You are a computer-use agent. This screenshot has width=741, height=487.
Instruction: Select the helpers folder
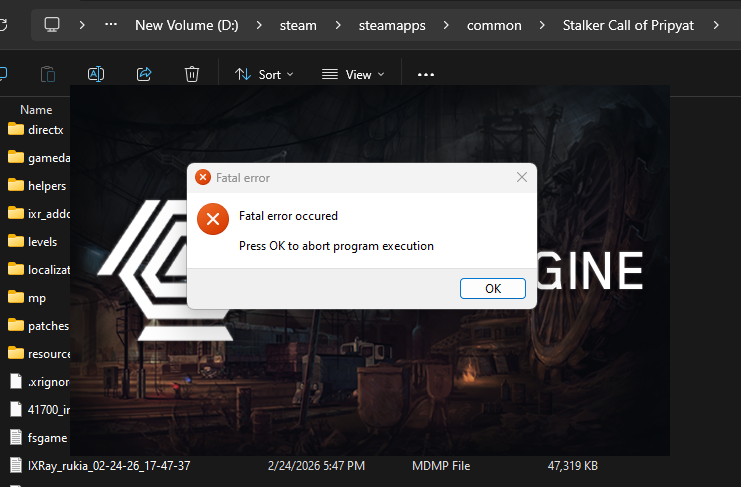(47, 186)
